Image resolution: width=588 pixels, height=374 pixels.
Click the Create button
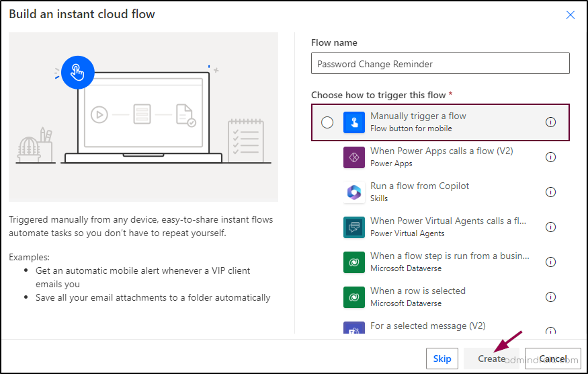click(491, 359)
